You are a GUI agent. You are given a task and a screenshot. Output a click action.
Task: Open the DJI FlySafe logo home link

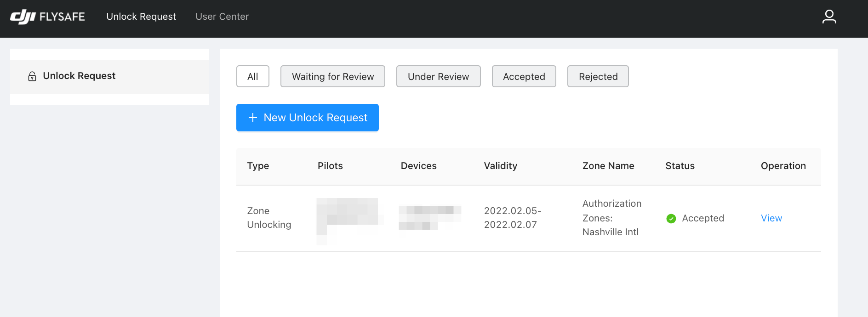coord(47,17)
